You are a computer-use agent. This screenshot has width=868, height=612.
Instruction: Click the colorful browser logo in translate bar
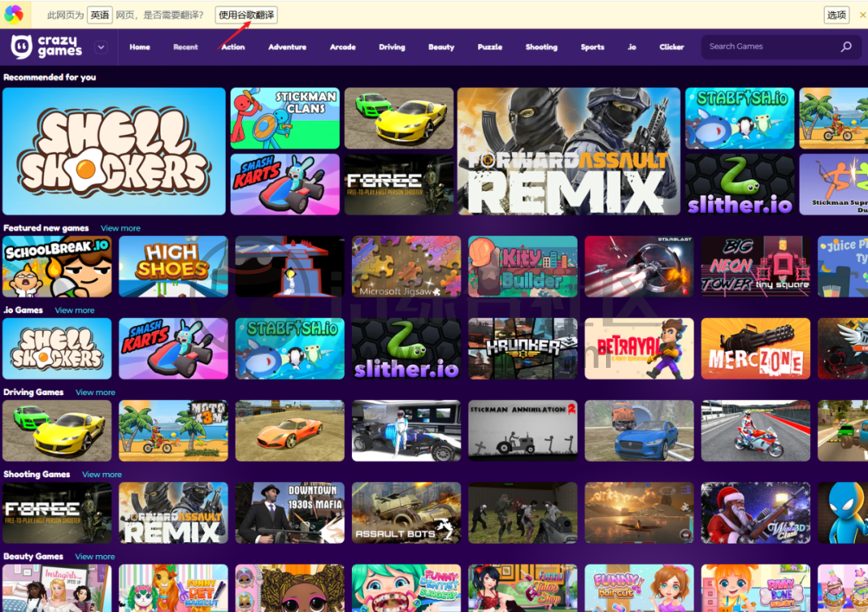pos(14,14)
